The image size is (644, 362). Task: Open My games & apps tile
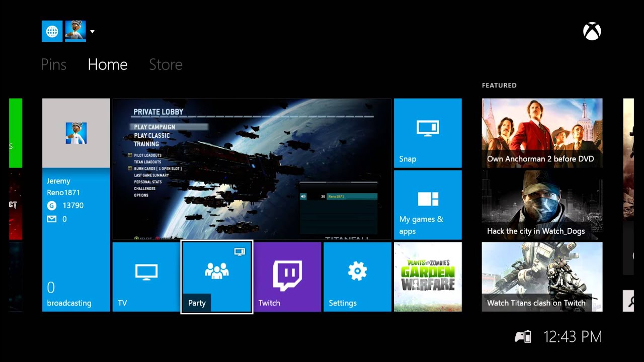pos(428,205)
